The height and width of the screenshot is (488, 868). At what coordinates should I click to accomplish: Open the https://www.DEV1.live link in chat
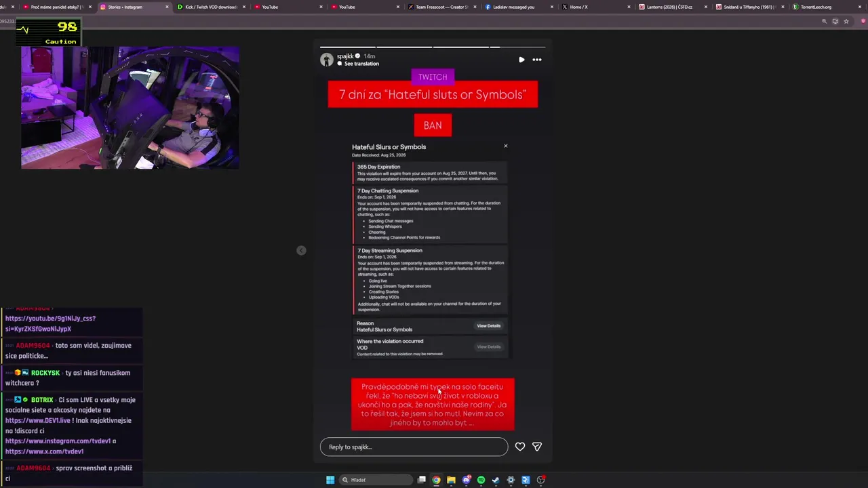click(x=38, y=420)
